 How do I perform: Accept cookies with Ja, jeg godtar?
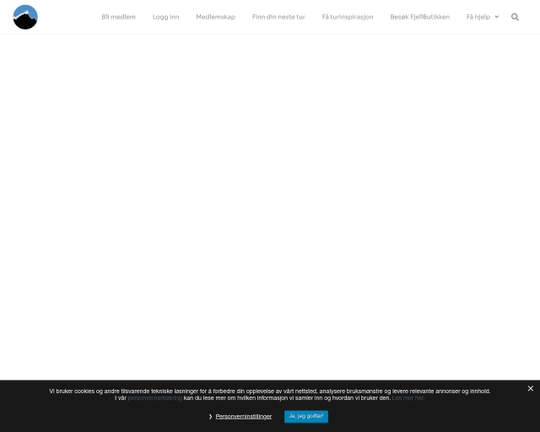point(306,416)
